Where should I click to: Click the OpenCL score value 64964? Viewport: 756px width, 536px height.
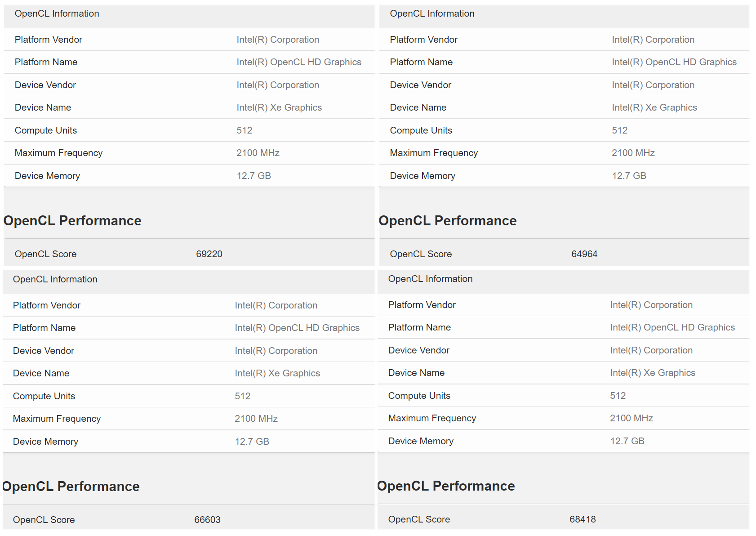[x=584, y=254]
